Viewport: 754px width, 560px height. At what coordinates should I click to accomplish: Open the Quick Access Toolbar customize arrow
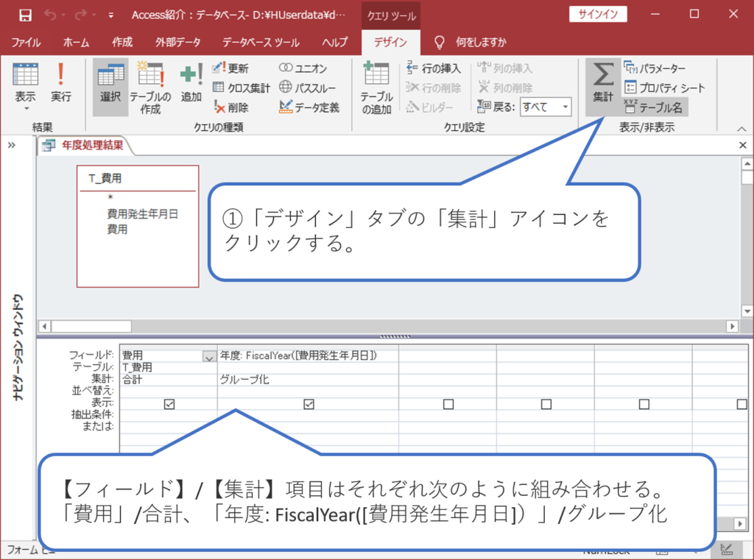pyautogui.click(x=111, y=15)
